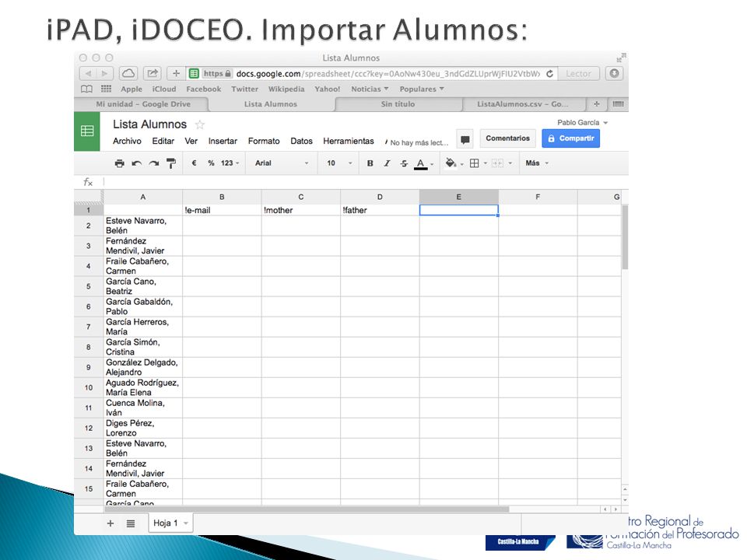Click the Safari forward arrow button

pyautogui.click(x=104, y=73)
